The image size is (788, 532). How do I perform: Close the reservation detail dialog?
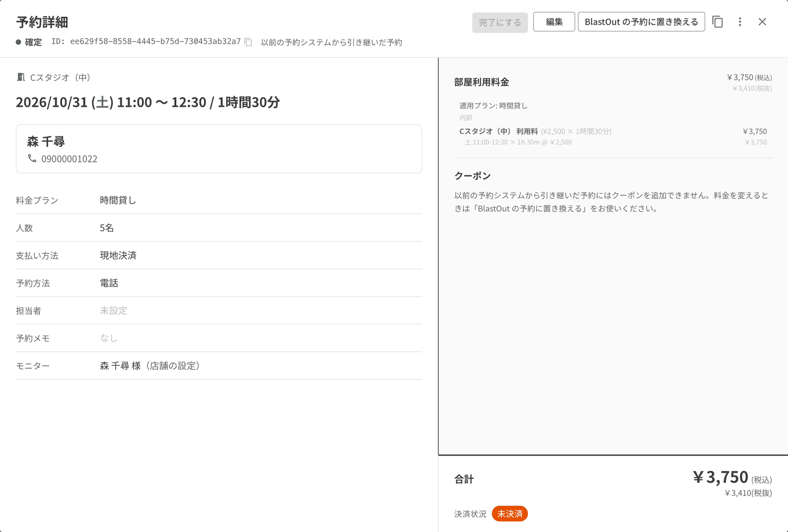tap(762, 22)
